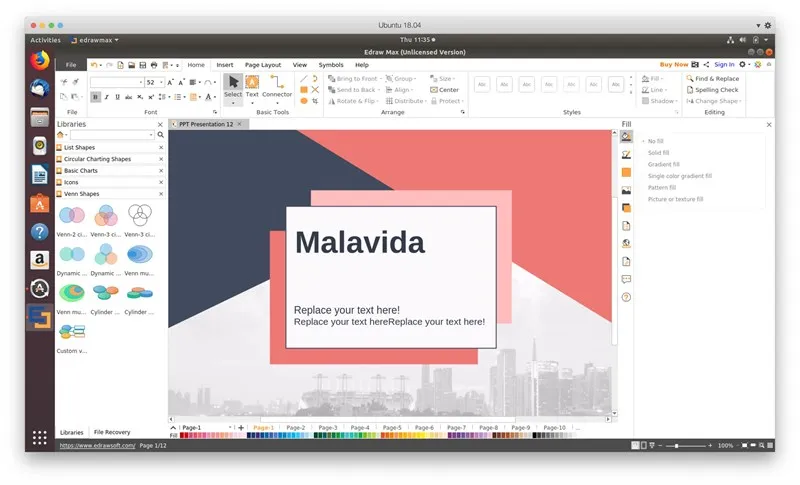Viewport: 800px width, 485px height.
Task: Open the Insert ribbon tab
Action: coord(225,64)
